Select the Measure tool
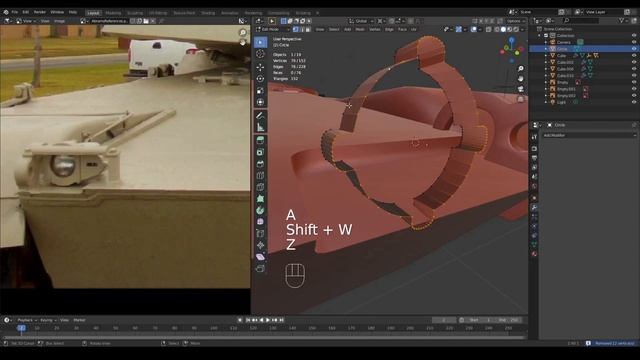640x360 pixels. click(x=260, y=128)
